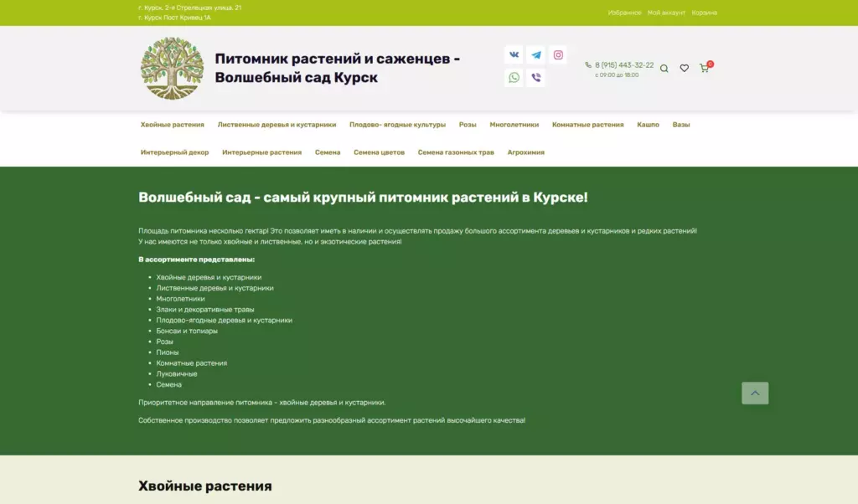Image resolution: width=858 pixels, height=504 pixels.
Task: Open the Семена menu category
Action: point(328,152)
